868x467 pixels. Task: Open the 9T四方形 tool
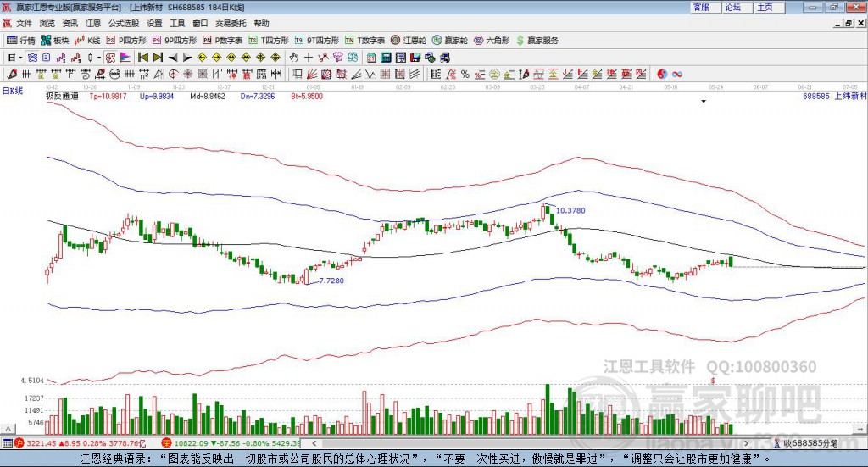[x=317, y=41]
